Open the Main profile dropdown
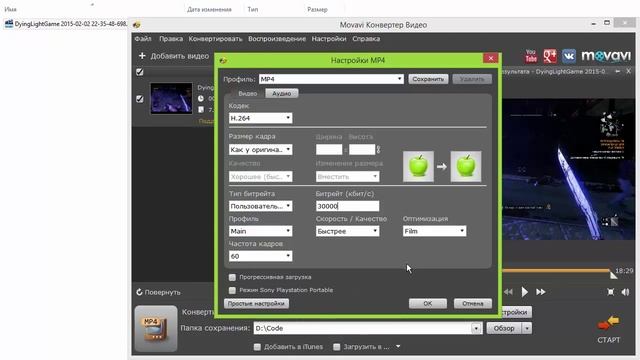 coord(260,231)
